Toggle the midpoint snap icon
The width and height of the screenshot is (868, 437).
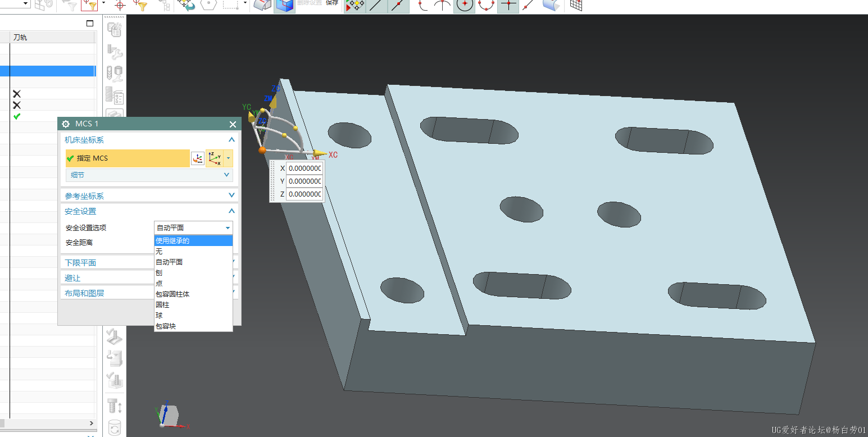pyautogui.click(x=398, y=6)
